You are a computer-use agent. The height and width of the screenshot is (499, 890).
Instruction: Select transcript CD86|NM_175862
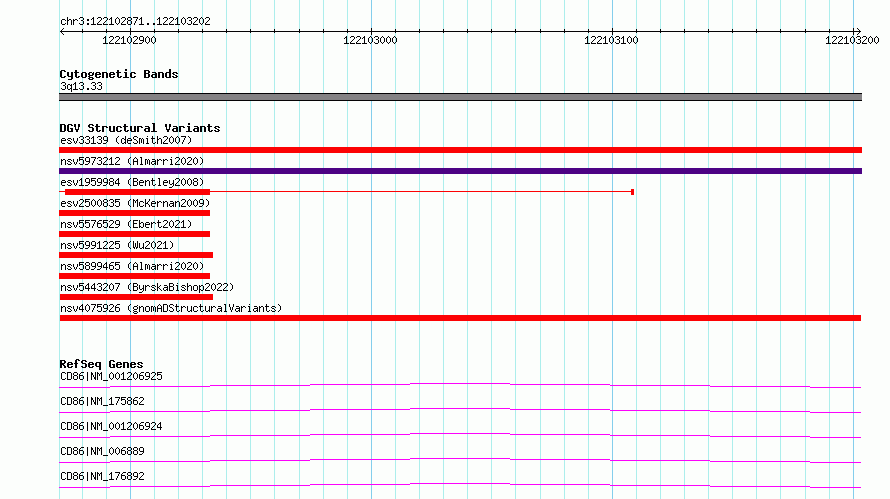click(x=102, y=401)
